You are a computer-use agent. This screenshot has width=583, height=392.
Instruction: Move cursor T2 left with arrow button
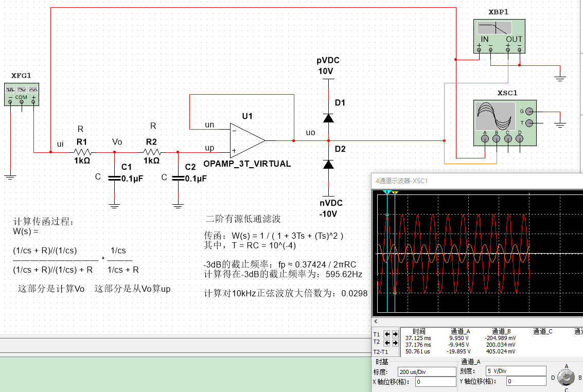tap(387, 343)
